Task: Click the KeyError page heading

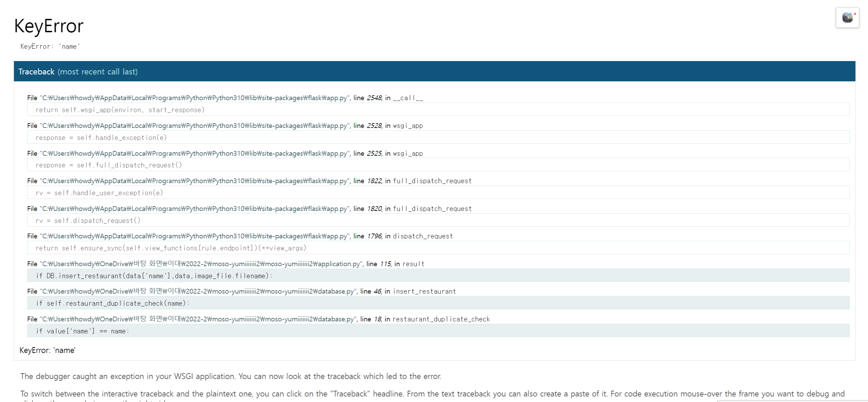Action: pos(48,26)
